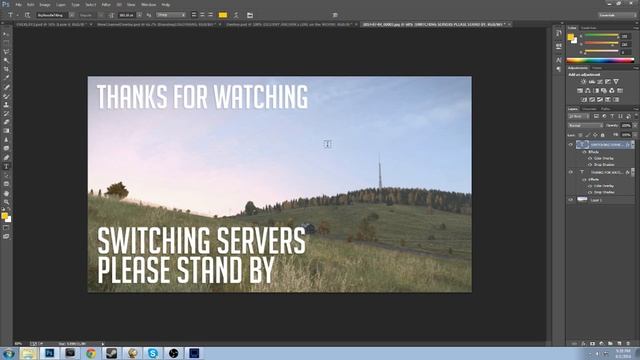
Task: Open the anti-aliasing method dropdown
Action: coord(171,15)
